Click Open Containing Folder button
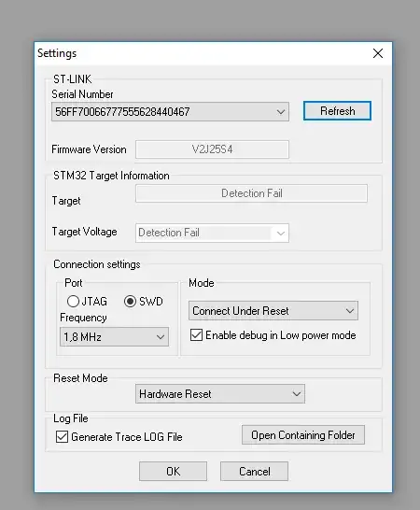The height and width of the screenshot is (510, 420). [303, 435]
